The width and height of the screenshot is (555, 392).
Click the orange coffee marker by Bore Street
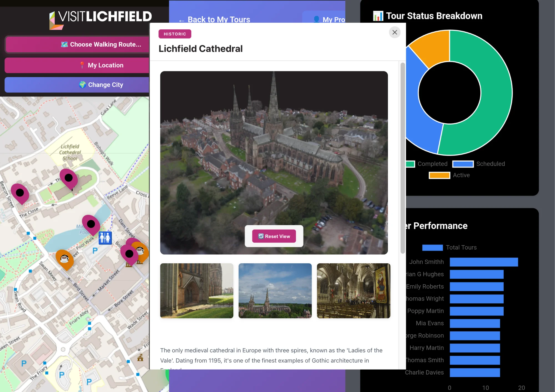pyautogui.click(x=140, y=251)
